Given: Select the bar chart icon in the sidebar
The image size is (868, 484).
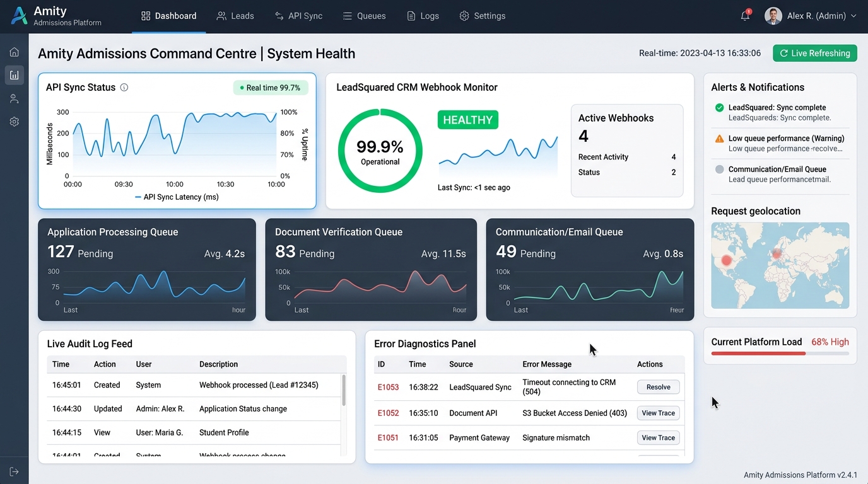Looking at the screenshot, I should coord(15,75).
